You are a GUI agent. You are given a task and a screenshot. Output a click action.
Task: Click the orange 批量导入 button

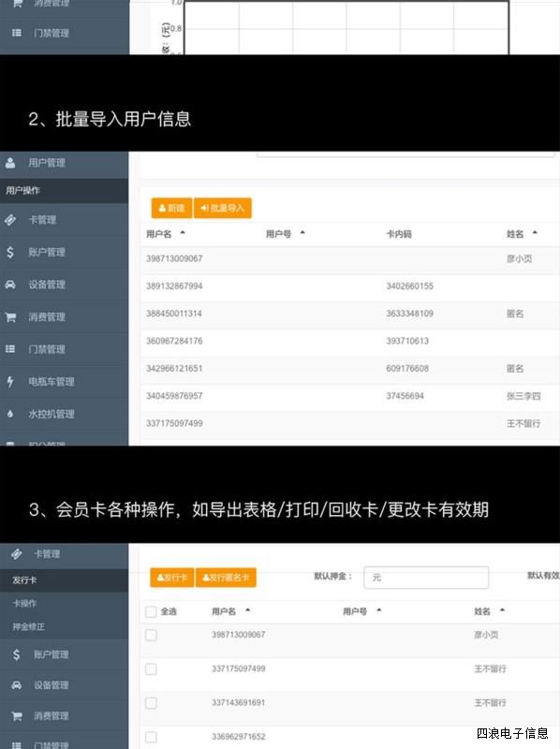[223, 208]
